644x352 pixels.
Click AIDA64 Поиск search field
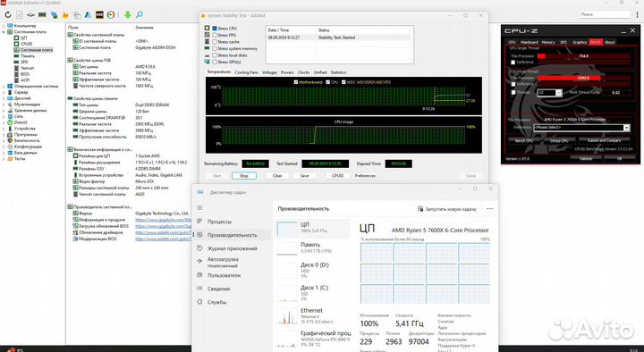pos(605,14)
